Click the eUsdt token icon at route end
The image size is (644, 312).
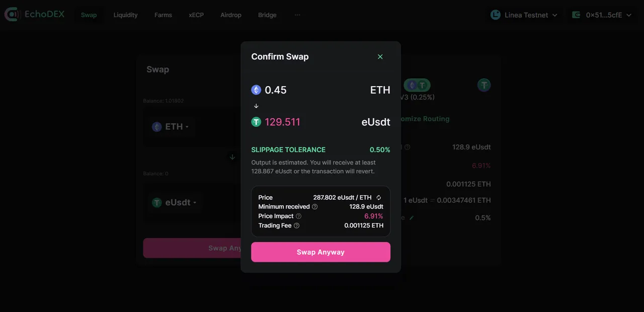[484, 85]
